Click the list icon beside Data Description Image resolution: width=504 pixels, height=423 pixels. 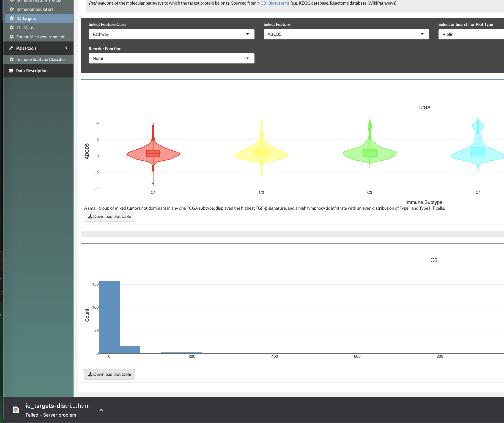(11, 70)
